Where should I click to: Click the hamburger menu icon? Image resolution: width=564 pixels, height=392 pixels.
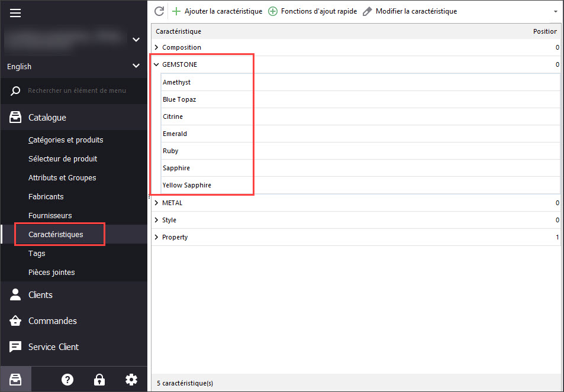click(x=15, y=13)
